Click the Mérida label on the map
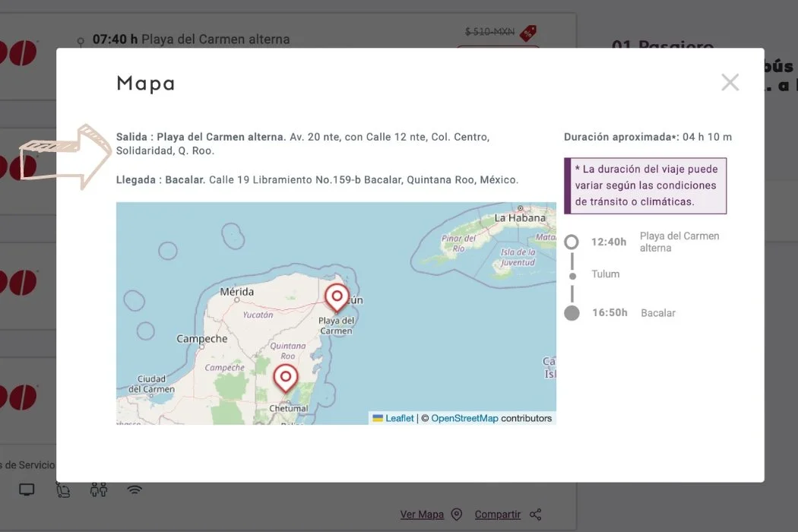 click(236, 292)
